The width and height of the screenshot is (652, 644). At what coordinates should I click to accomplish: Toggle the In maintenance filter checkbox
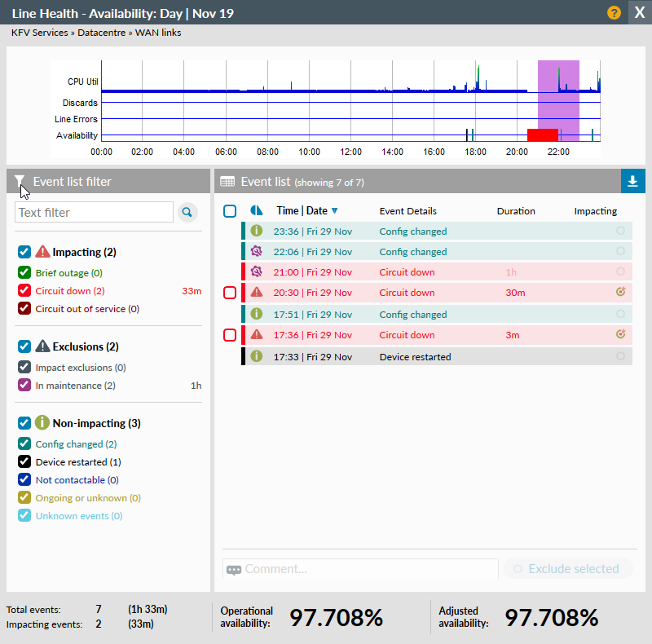click(x=24, y=385)
